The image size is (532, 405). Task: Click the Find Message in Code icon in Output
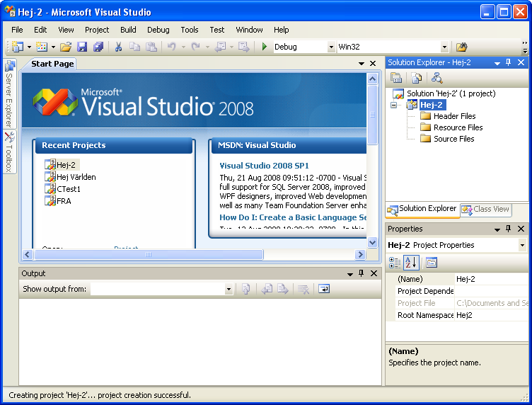coord(245,289)
